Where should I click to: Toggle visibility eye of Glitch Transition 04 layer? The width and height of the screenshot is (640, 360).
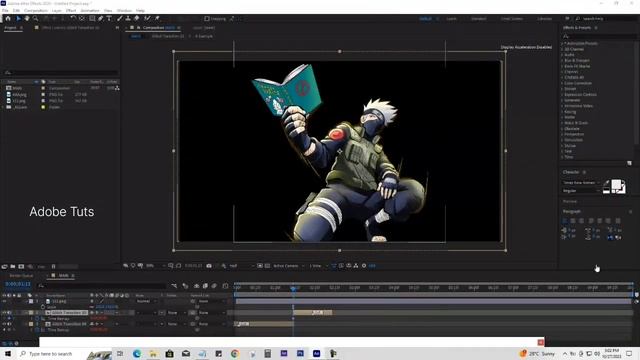tap(4, 324)
